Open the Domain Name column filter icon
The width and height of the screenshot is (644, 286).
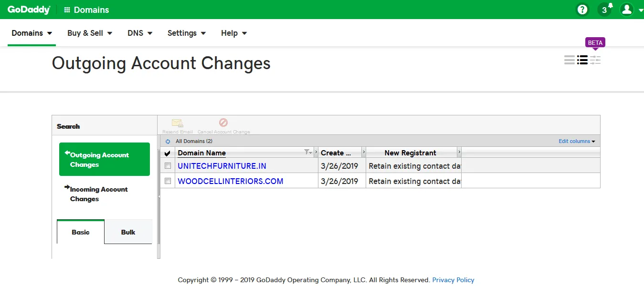307,152
